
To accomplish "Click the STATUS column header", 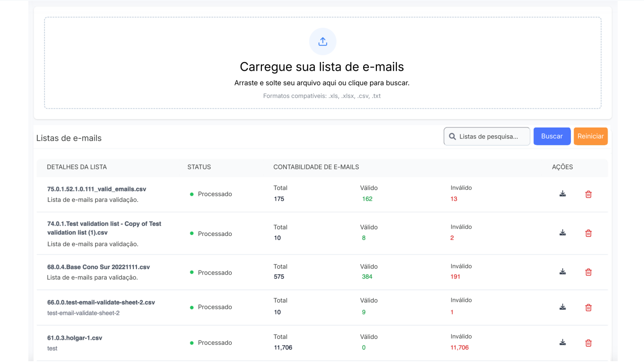I will tap(199, 167).
